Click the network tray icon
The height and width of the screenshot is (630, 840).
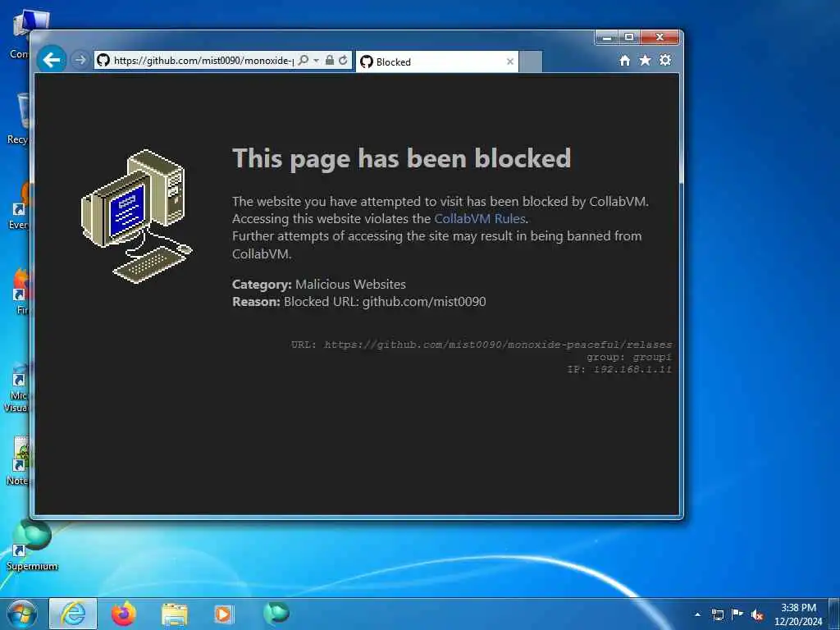pos(717,614)
